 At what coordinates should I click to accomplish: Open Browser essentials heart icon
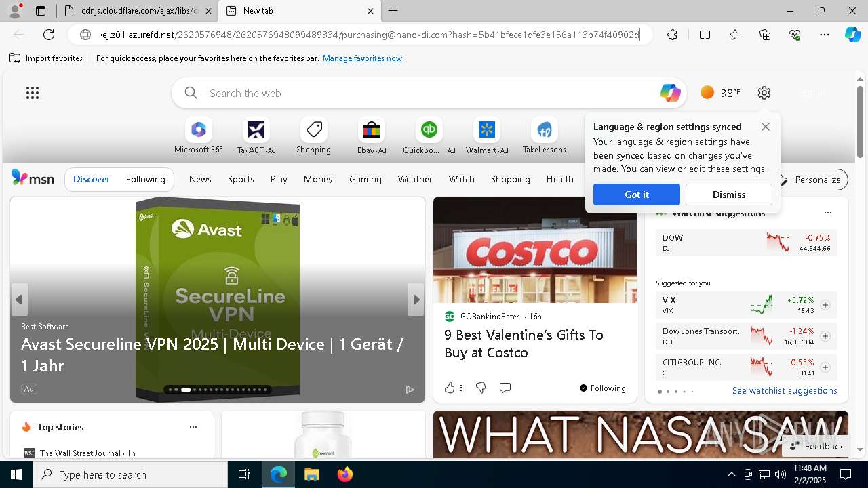(795, 35)
